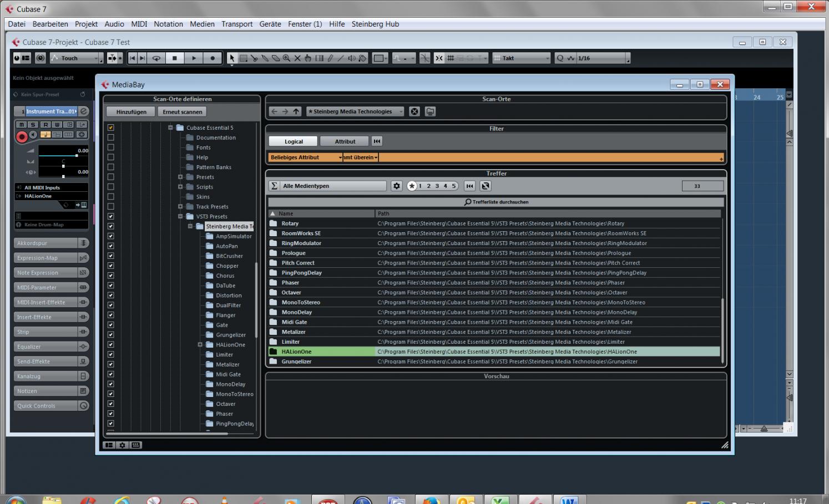Switch to Attribut filter tab

345,141
